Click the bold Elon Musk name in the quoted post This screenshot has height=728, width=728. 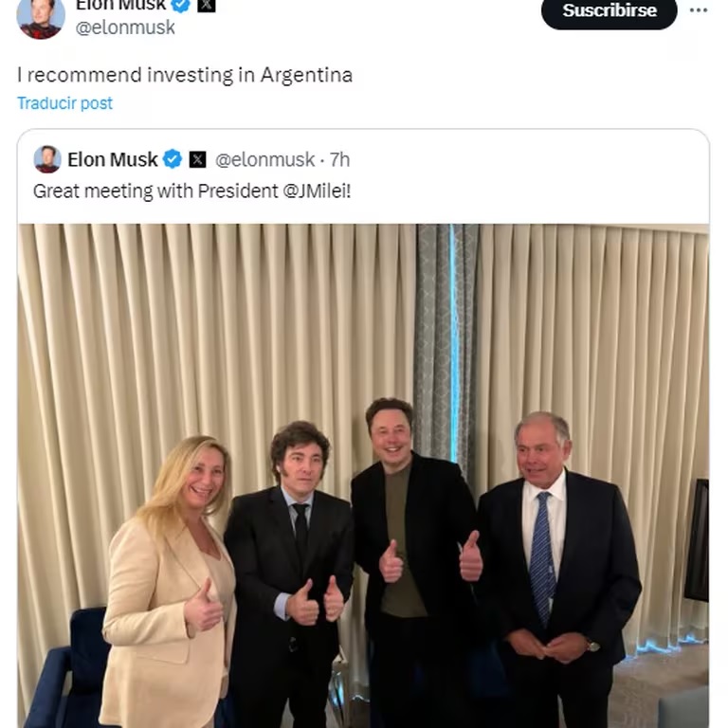coord(113,159)
